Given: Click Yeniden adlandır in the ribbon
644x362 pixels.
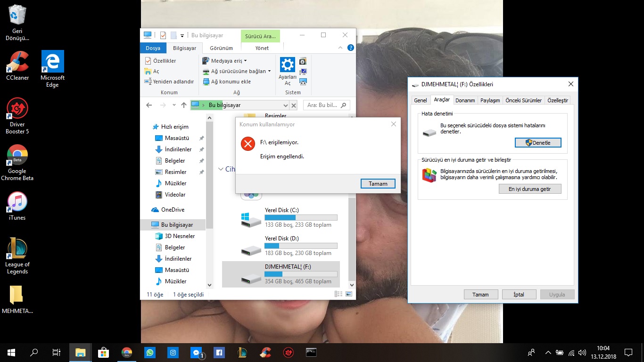Looking at the screenshot, I should coord(170,82).
